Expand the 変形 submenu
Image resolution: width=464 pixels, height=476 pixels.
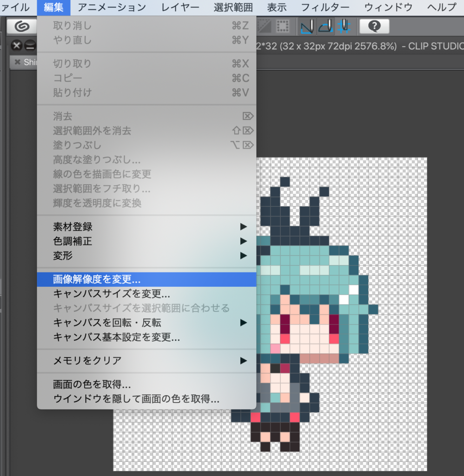coord(146,256)
